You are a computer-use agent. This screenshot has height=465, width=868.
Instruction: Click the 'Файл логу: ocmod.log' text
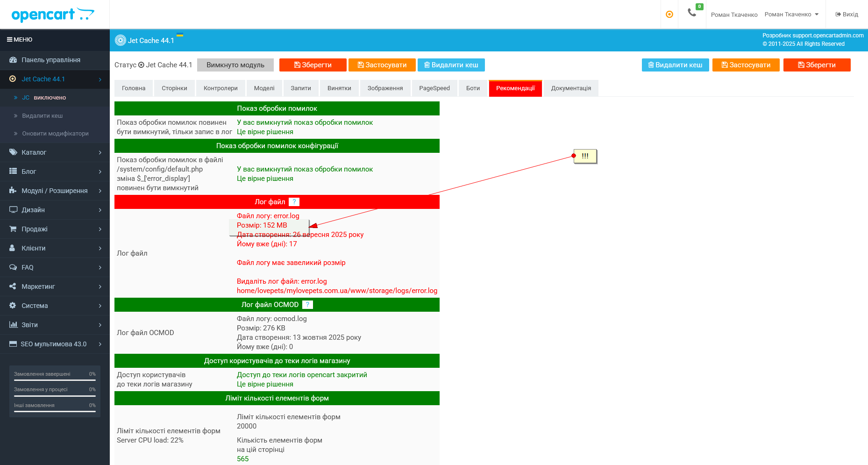tap(272, 319)
